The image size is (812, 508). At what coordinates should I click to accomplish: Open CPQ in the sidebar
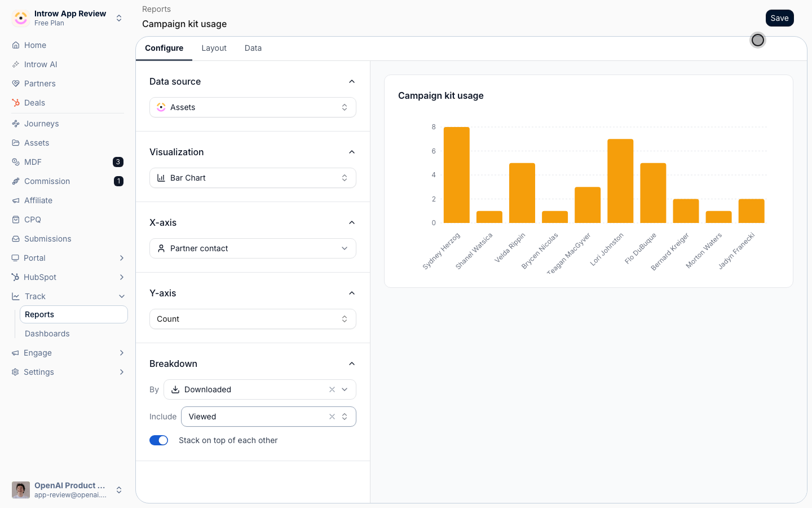click(x=68, y=220)
